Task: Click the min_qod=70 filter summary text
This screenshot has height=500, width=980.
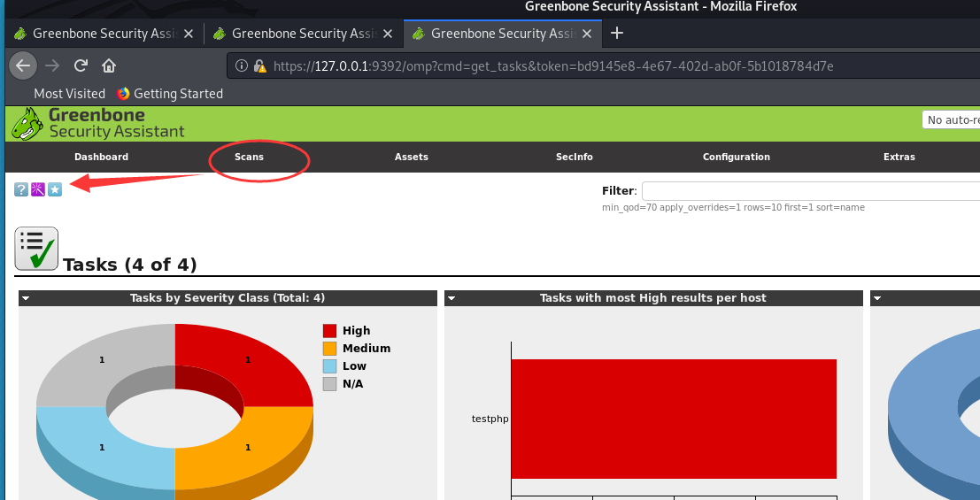Action: point(733,207)
